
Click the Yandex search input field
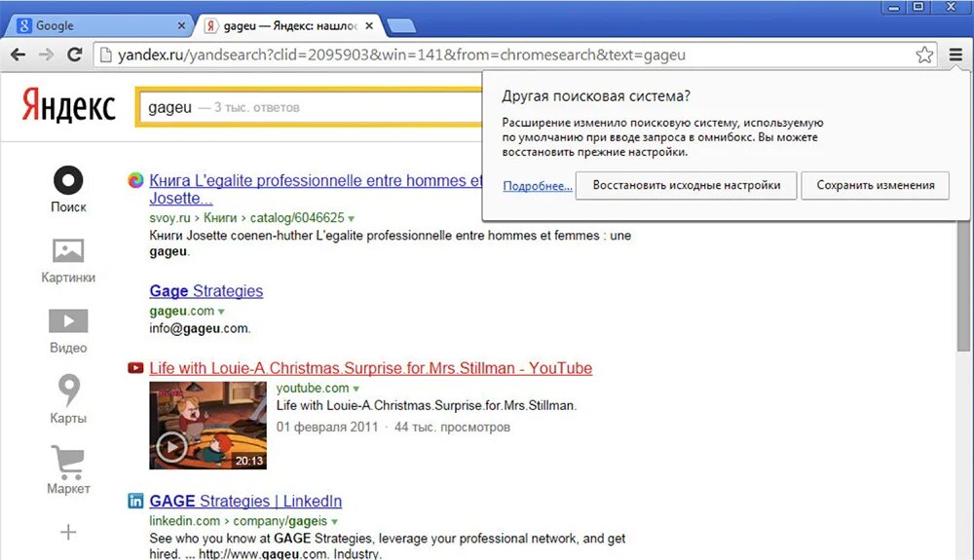click(x=311, y=107)
